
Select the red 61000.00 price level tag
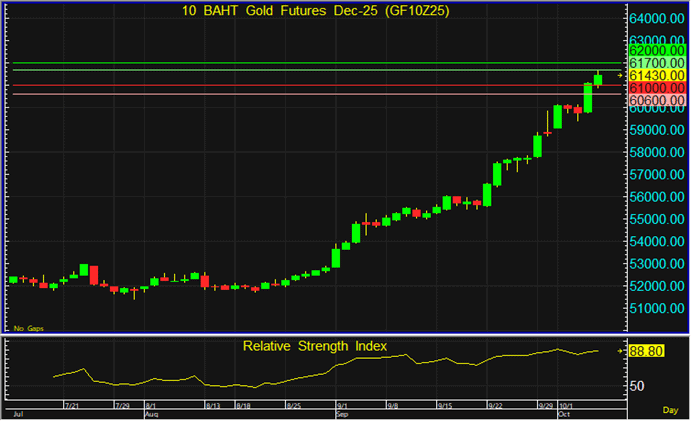click(657, 88)
